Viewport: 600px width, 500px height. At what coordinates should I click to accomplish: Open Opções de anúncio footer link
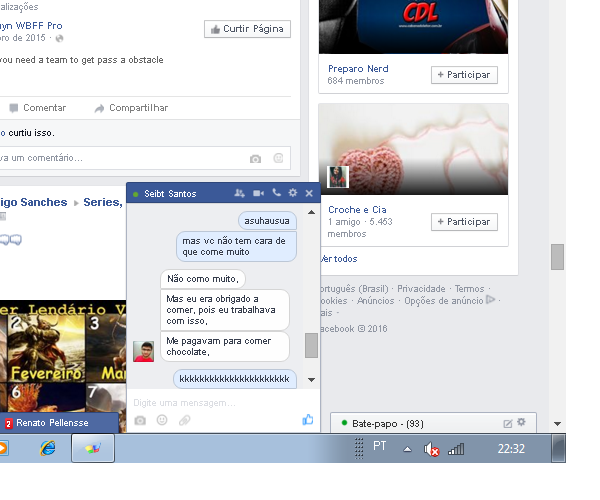pos(444,301)
